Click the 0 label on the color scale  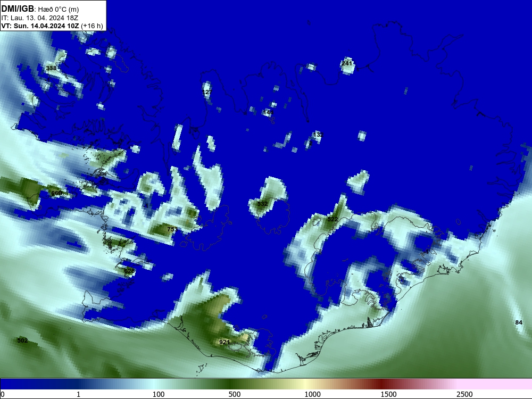point(3,394)
